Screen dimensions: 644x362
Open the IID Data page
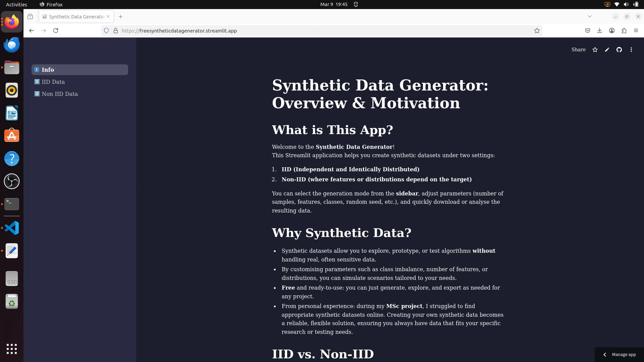pyautogui.click(x=53, y=82)
